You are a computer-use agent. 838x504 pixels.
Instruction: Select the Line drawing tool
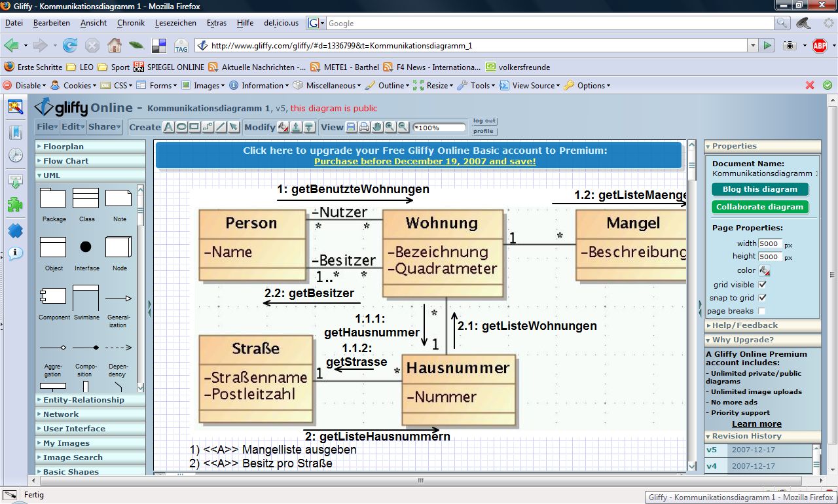pyautogui.click(x=221, y=127)
